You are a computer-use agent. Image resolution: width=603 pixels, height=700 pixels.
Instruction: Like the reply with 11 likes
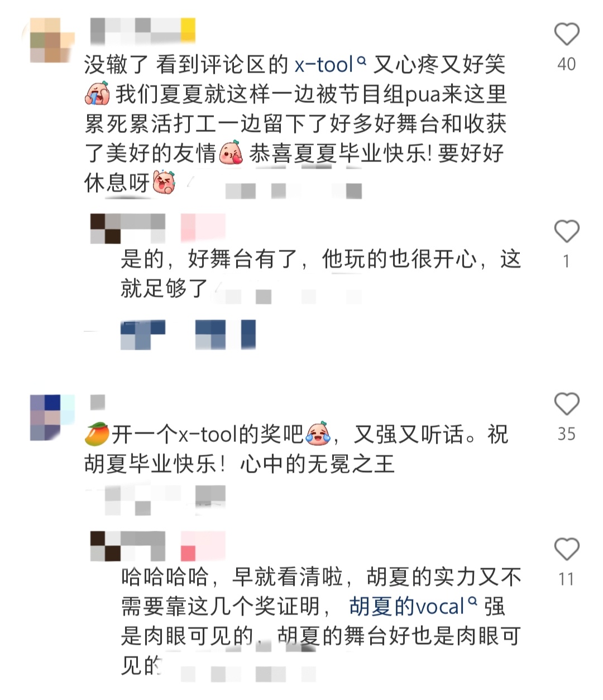coord(566,549)
